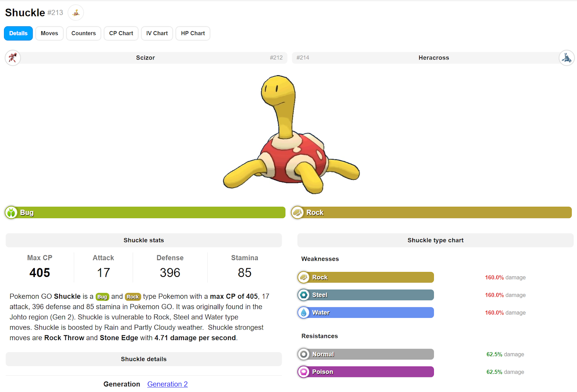Open the CP Chart tab
This screenshot has width=577, height=392.
tap(121, 33)
